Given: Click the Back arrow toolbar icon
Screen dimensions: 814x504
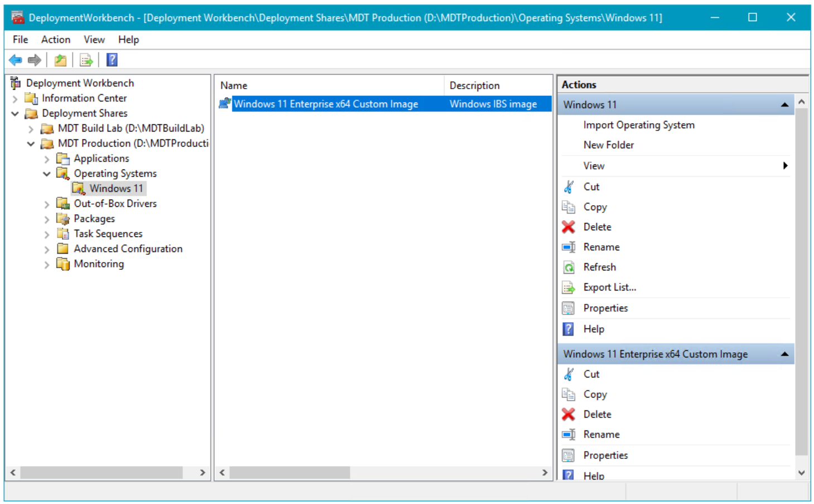Looking at the screenshot, I should (x=16, y=60).
